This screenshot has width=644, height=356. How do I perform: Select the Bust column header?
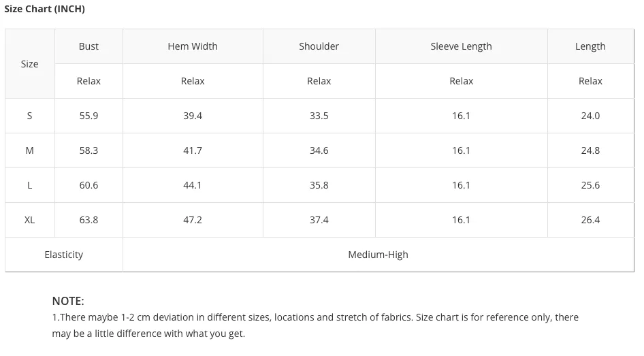pos(88,46)
